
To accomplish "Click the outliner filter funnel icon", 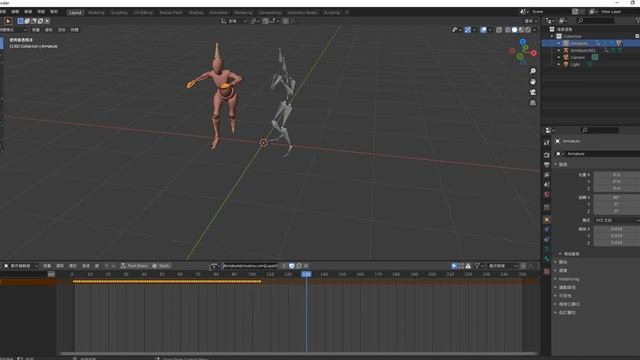I will point(638,20).
